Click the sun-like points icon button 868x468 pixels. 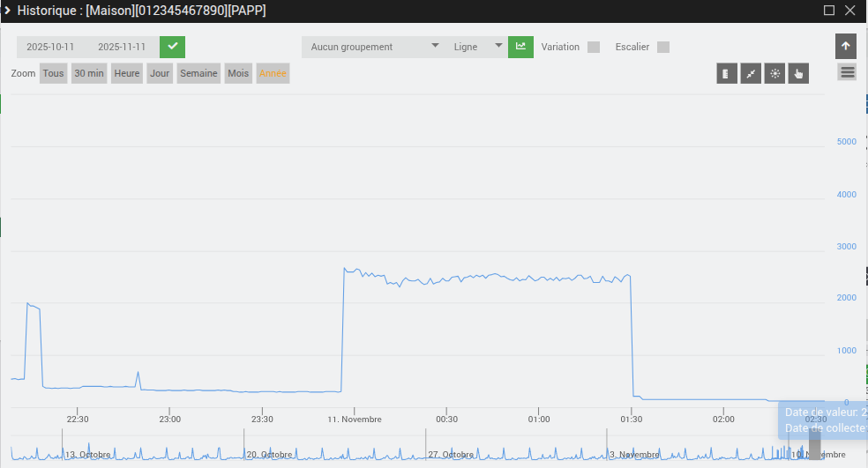774,73
